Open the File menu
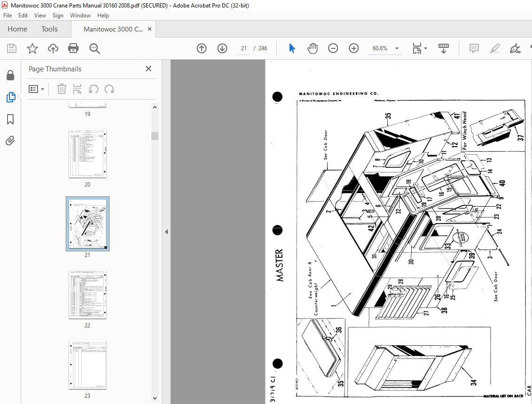 click(8, 15)
